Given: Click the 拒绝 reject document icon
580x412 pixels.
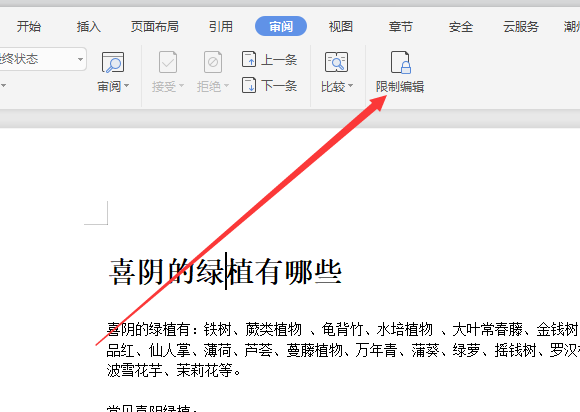Looking at the screenshot, I should point(213,62).
